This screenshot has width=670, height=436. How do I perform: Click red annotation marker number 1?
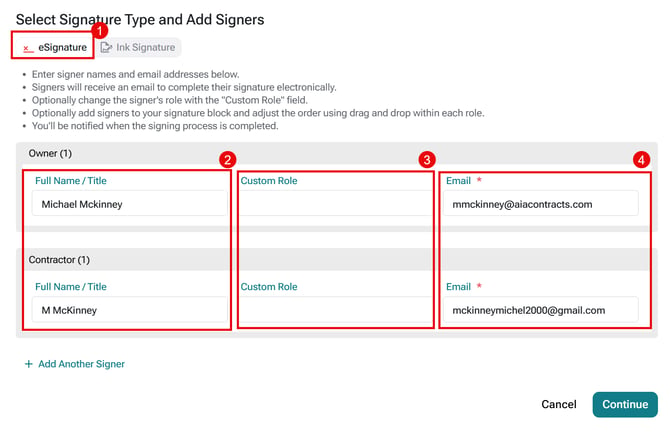point(100,31)
